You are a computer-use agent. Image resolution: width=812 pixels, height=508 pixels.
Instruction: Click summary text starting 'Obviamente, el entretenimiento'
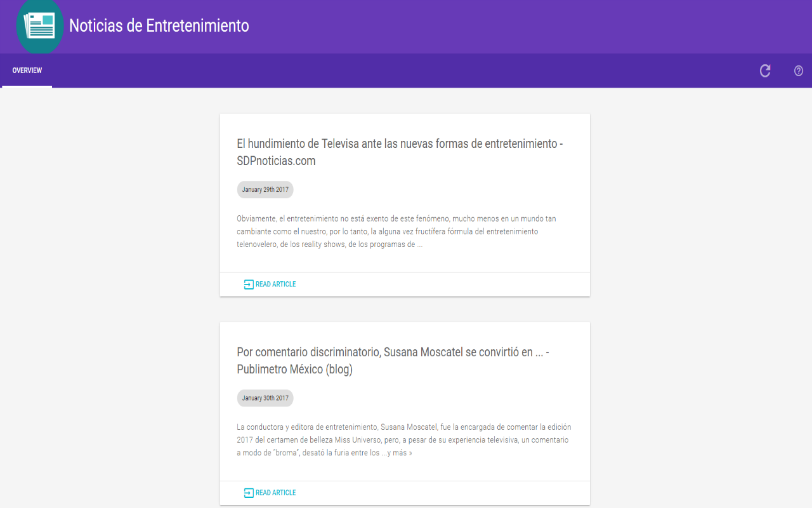point(396,231)
